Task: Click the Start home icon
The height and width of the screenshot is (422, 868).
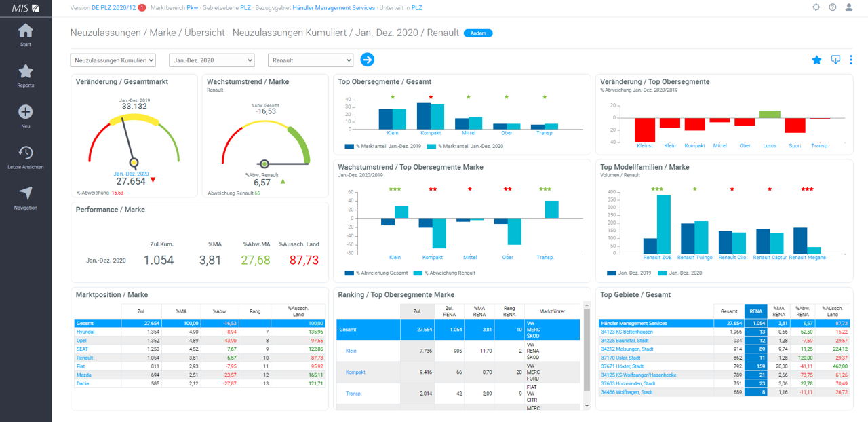Action: click(x=26, y=31)
